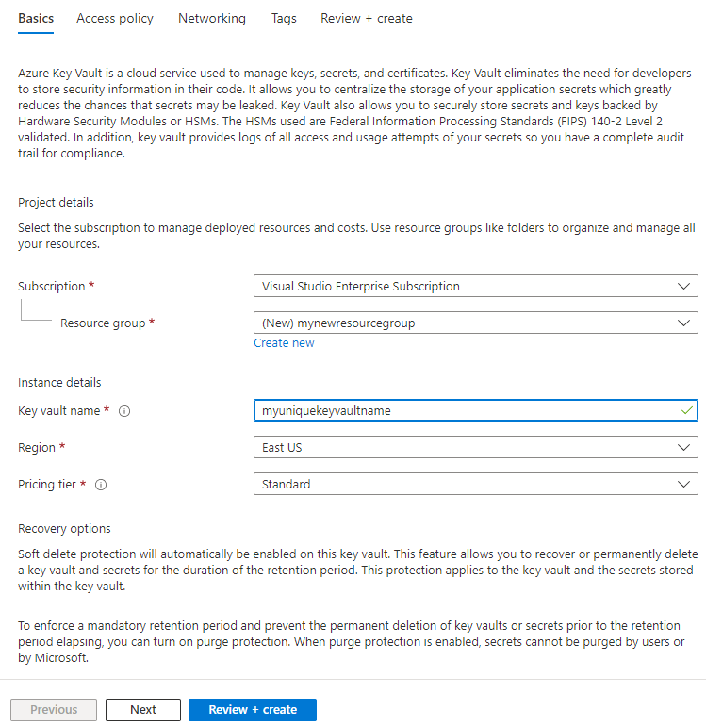
Task: Switch to the Access policy tab
Action: [x=115, y=19]
